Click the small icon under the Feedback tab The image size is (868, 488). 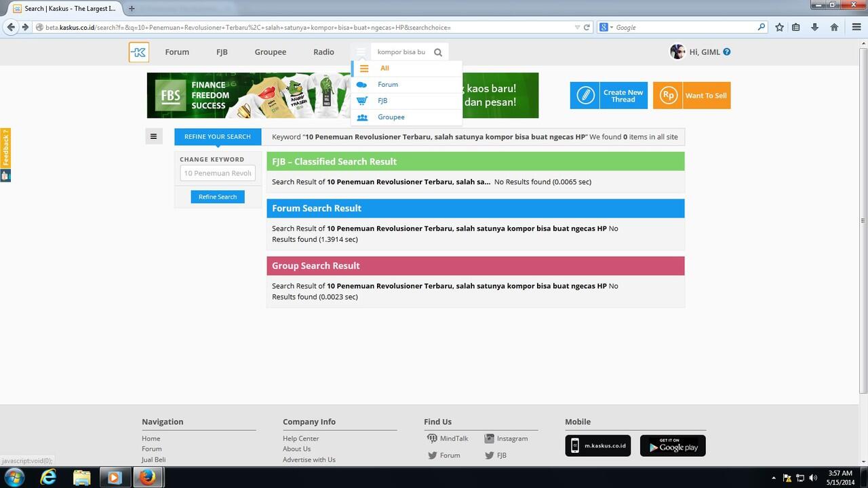[5, 176]
